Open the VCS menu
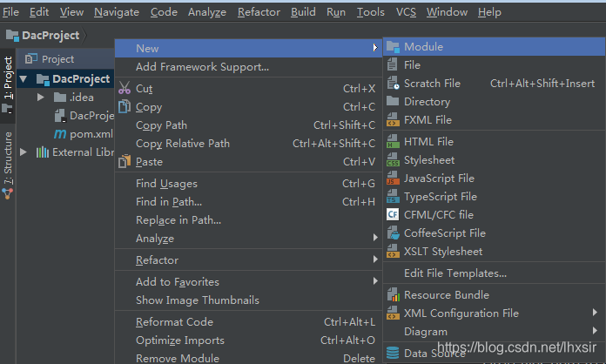 click(406, 12)
